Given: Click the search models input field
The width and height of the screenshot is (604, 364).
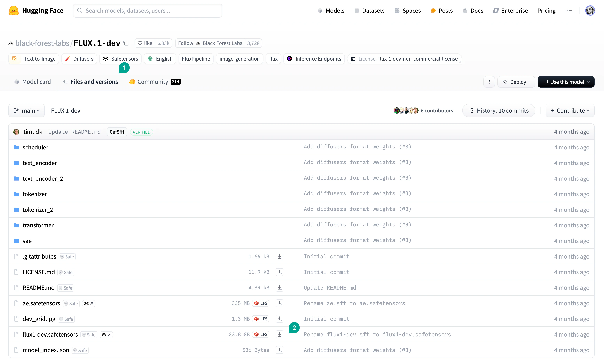Looking at the screenshot, I should click(147, 11).
